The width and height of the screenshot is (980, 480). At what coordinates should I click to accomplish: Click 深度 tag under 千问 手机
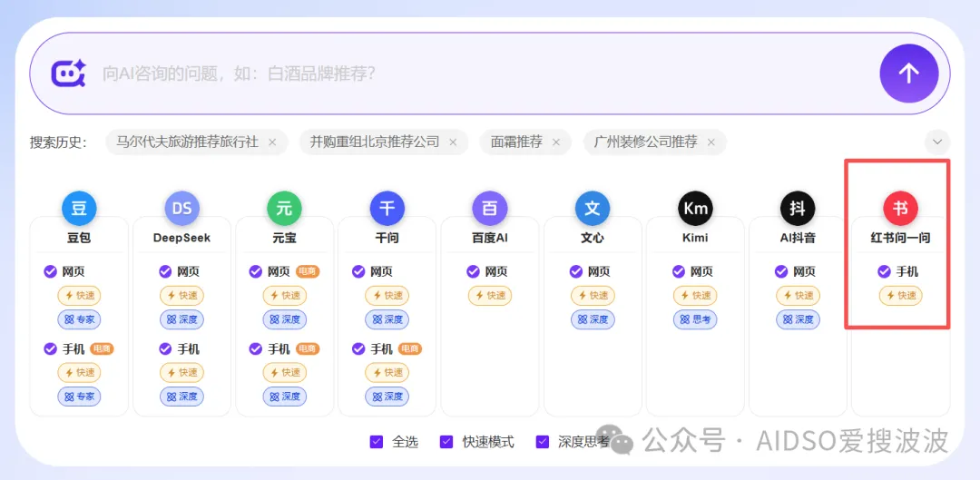[387, 397]
